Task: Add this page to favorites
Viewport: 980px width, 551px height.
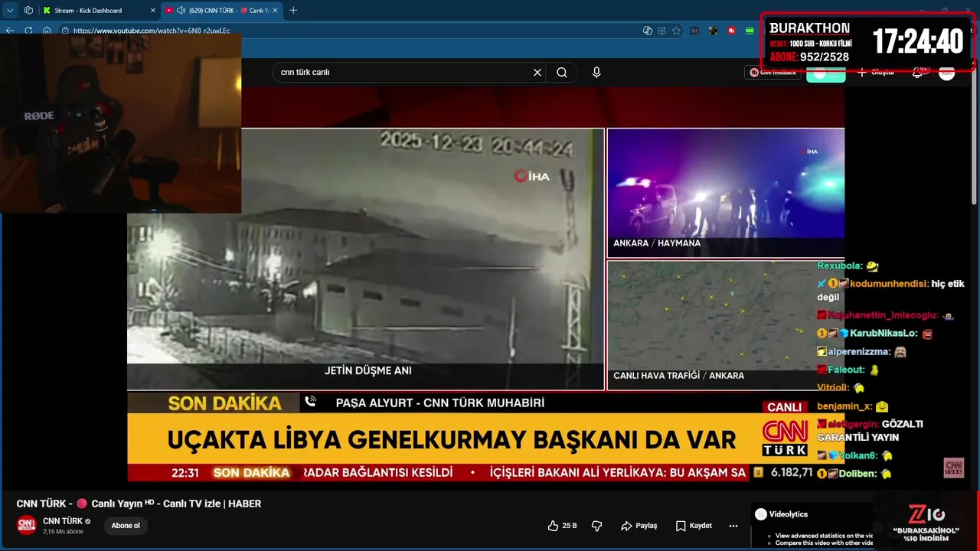Action: 676,31
